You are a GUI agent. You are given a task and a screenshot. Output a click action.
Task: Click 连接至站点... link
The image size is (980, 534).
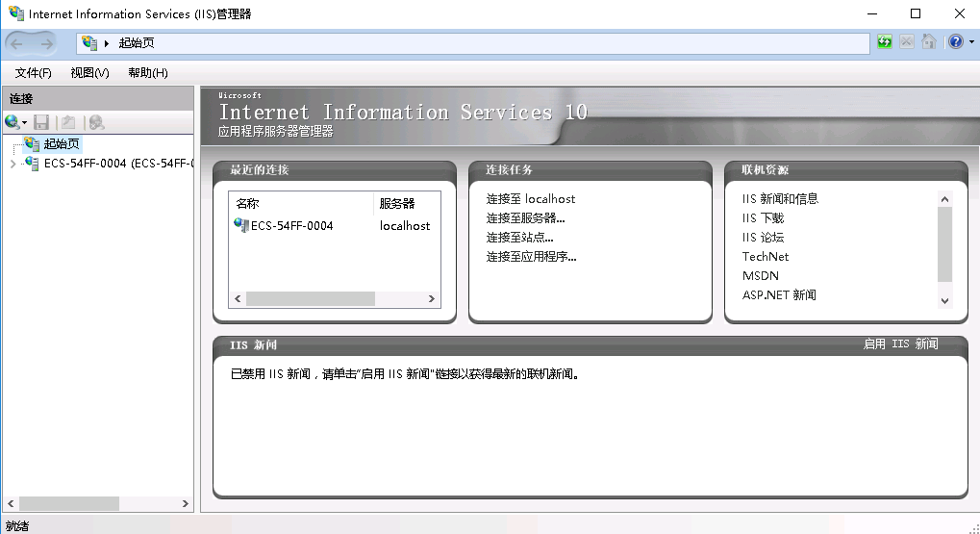tap(520, 238)
